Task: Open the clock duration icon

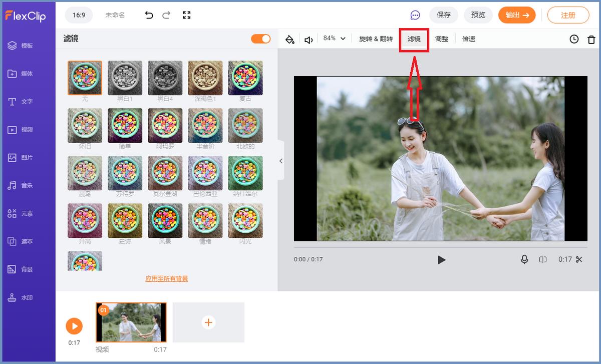Action: (574, 39)
